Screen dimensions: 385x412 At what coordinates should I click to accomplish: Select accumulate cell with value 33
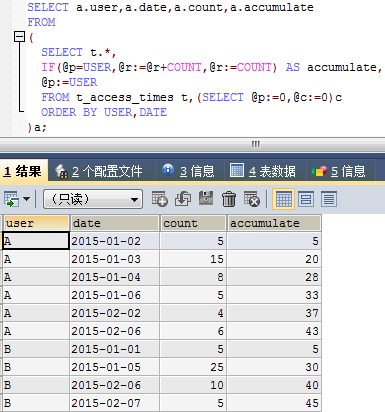274,295
